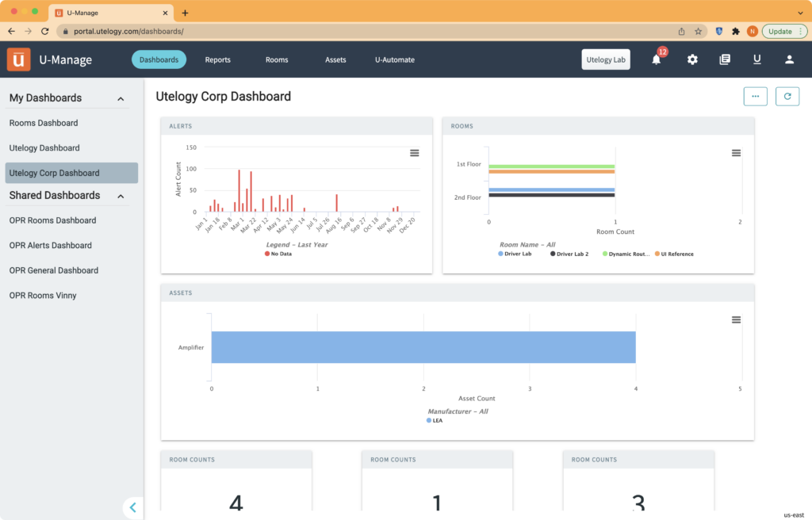Screen dimensions: 812x520
Task: Switch to the U-Automate tab
Action: 394,59
